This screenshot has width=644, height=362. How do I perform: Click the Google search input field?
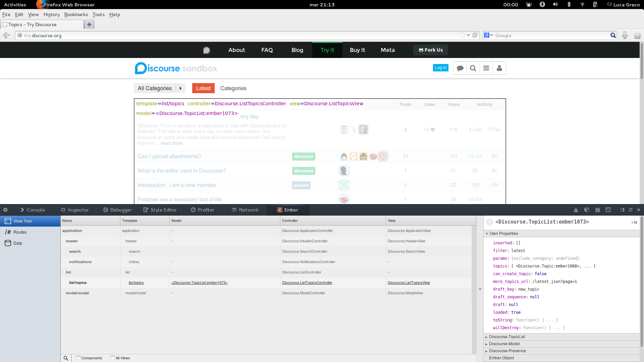pos(552,35)
